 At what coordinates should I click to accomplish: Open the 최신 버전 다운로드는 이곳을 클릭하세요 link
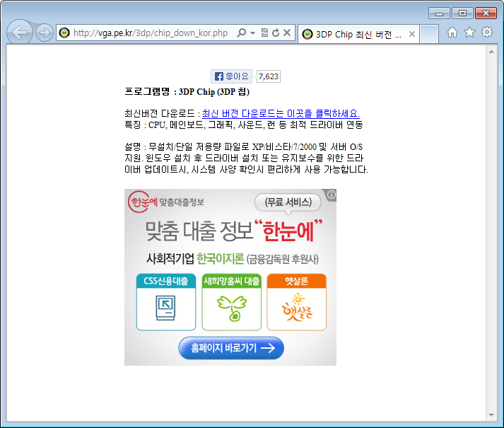(x=281, y=114)
